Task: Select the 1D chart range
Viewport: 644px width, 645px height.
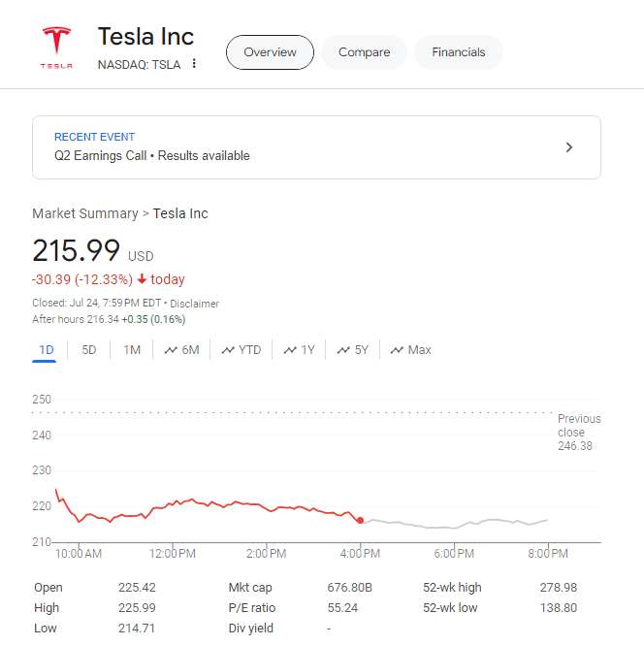Action: tap(46, 350)
